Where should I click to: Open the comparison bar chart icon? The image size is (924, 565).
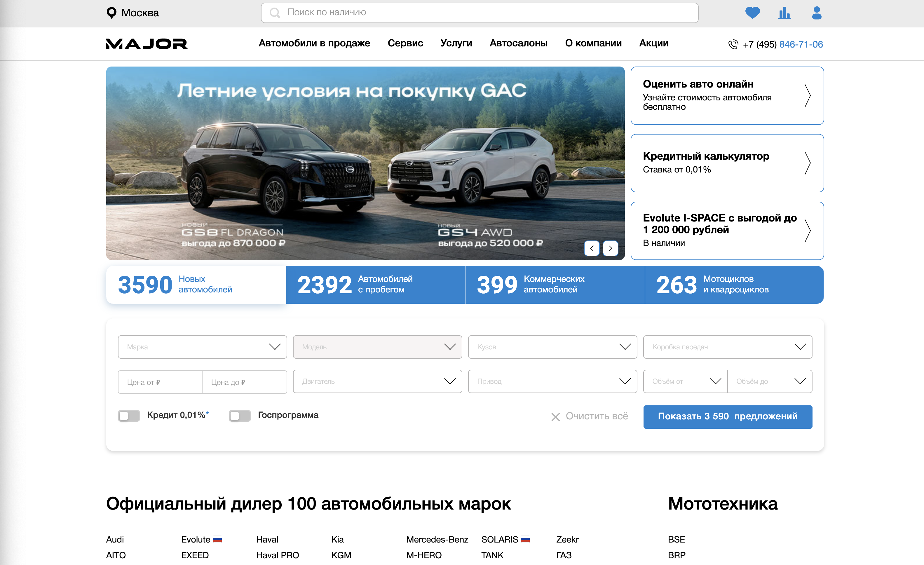click(784, 13)
